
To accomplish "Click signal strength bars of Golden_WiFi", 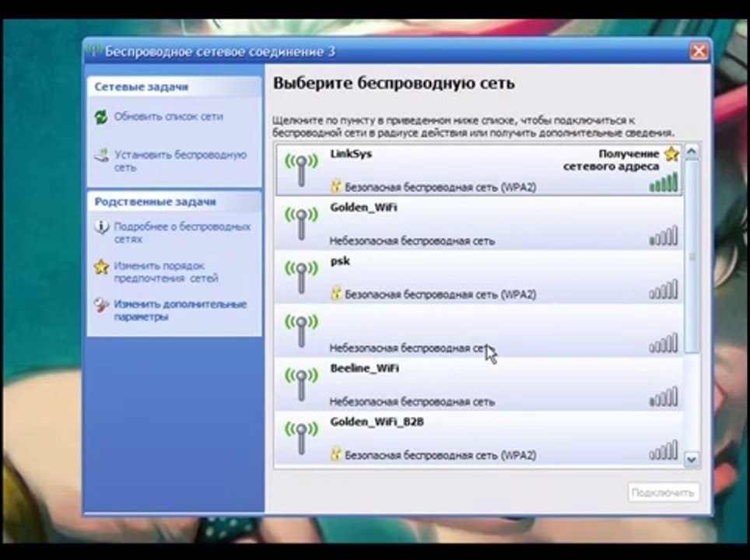I will coord(664,236).
